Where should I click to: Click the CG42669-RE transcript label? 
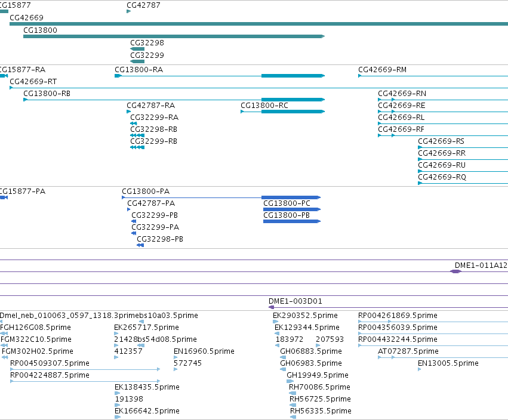(401, 106)
